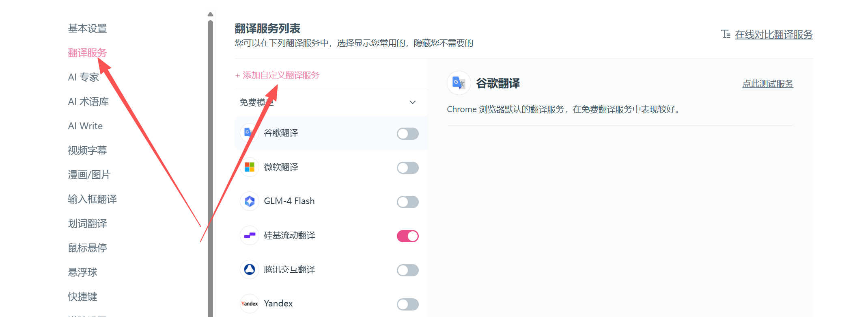868x317 pixels.
Task: Click the Google Translate icon in service list
Action: pos(249,133)
